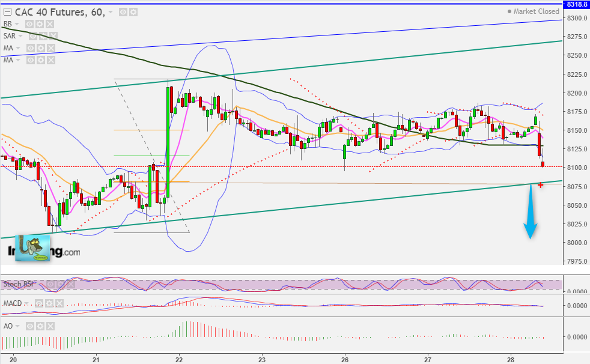The width and height of the screenshot is (590, 364).
Task: Click the 0.0000 value on the AO scale
Action: [577, 337]
